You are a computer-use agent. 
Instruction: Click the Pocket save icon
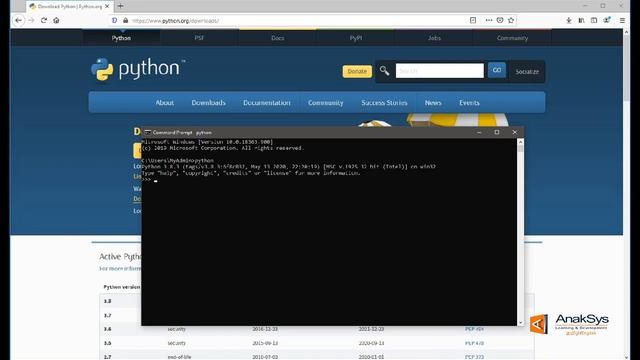pos(500,20)
